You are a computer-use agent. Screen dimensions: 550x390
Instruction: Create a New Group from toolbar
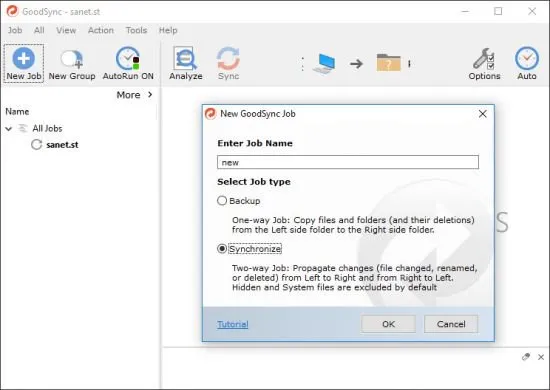pos(72,63)
